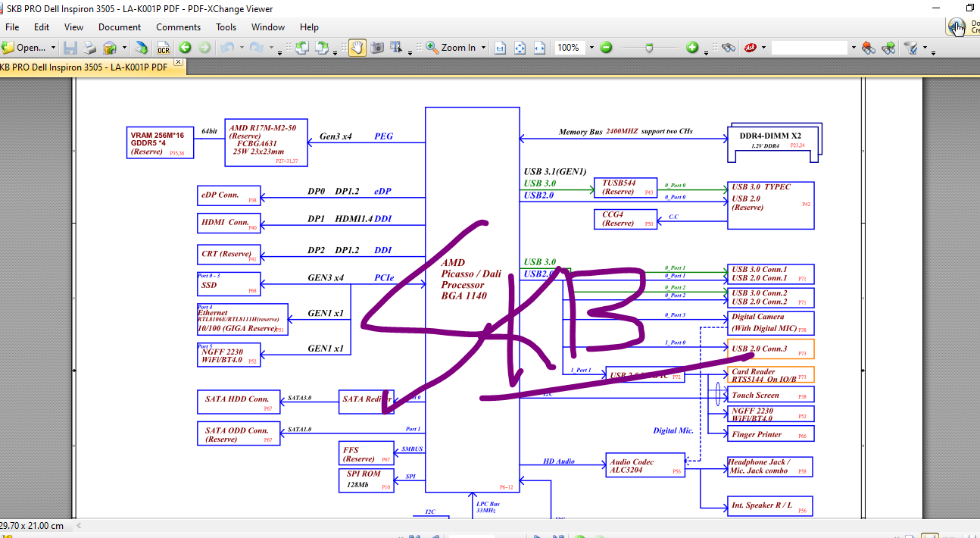The image size is (980, 538).
Task: Select the Snapshot camera tool
Action: tap(376, 48)
